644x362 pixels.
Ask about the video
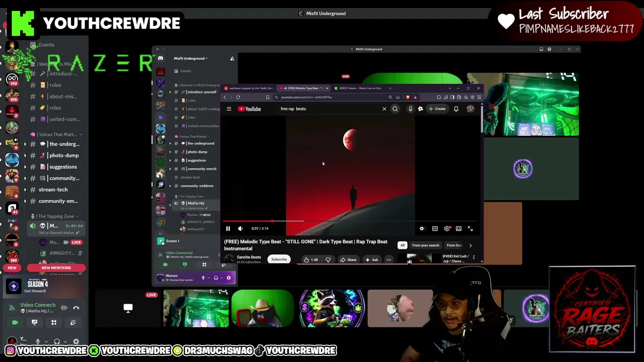(x=372, y=260)
